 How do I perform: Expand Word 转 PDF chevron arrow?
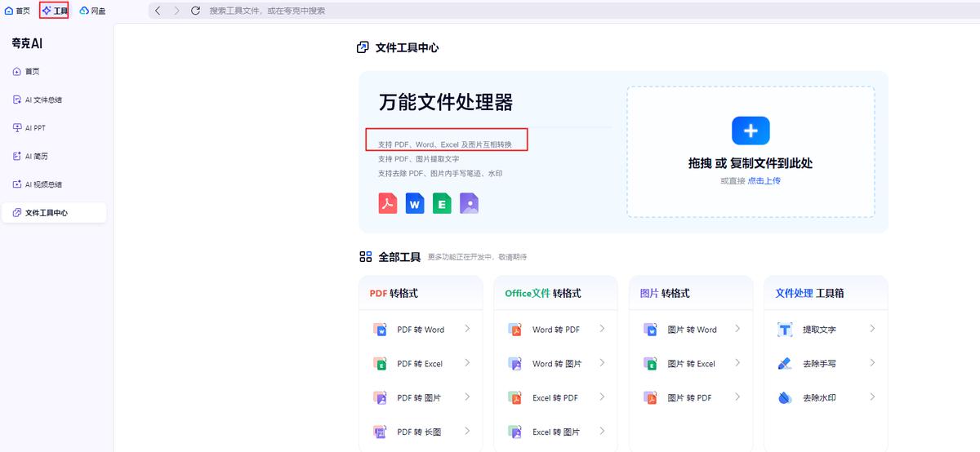(602, 329)
